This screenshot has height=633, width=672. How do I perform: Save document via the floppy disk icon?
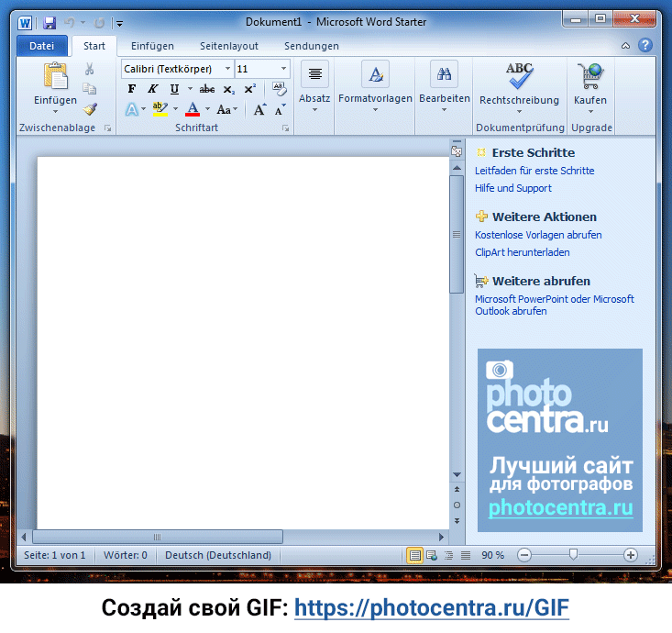point(50,22)
